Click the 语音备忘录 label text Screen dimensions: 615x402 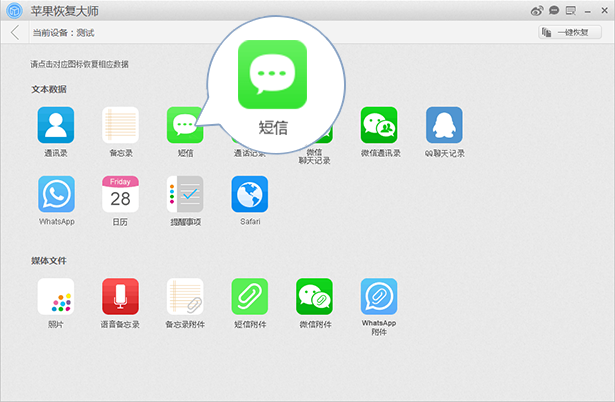(120, 324)
